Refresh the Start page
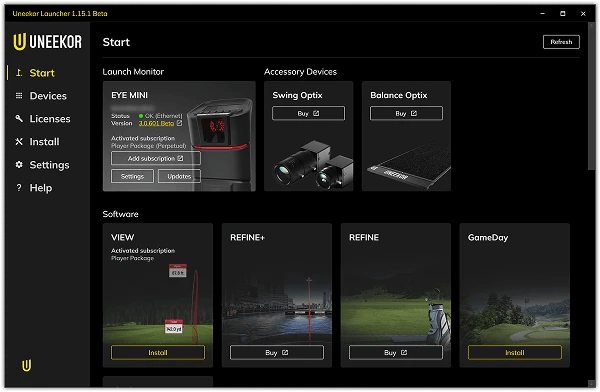This screenshot has height=392, width=600. tap(561, 42)
